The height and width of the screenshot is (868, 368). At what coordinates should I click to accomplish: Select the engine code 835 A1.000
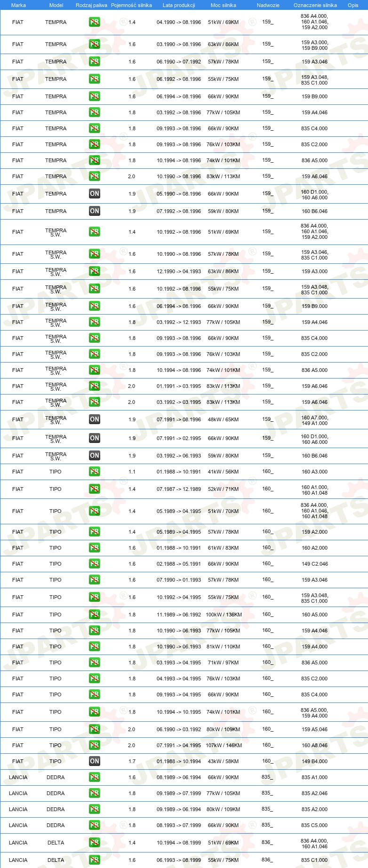point(315,777)
